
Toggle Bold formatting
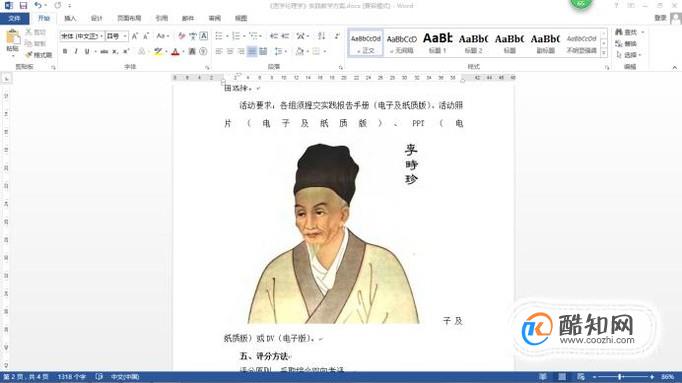65,52
